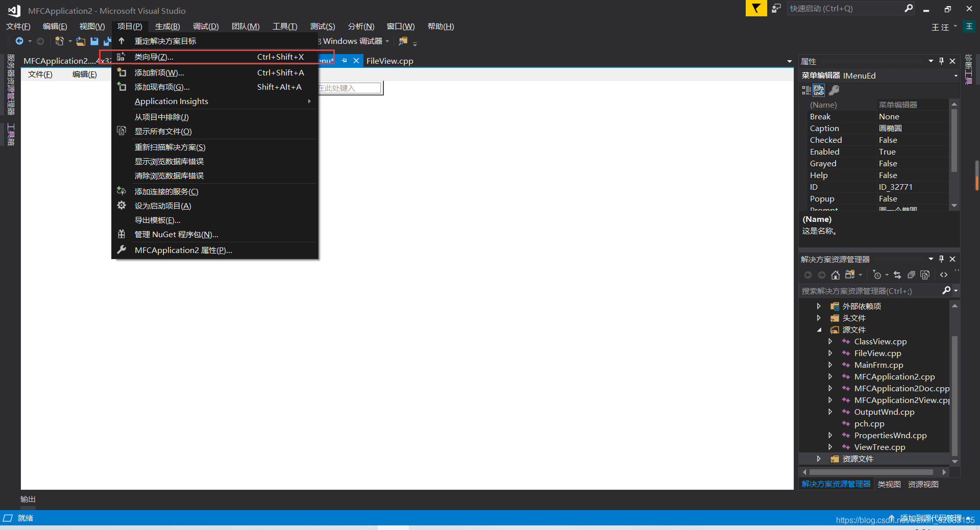Image resolution: width=980 pixels, height=530 pixels.
Task: Open the Application Insights submenu
Action: coord(215,101)
